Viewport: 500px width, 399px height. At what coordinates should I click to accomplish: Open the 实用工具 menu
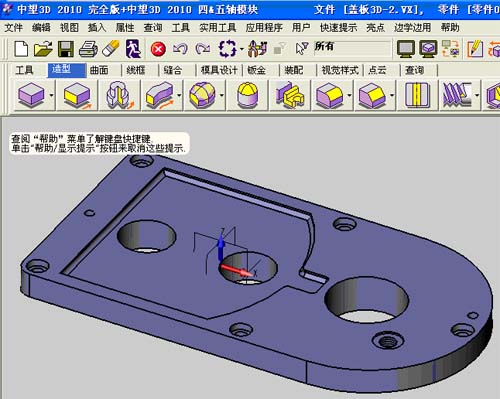tap(218, 27)
